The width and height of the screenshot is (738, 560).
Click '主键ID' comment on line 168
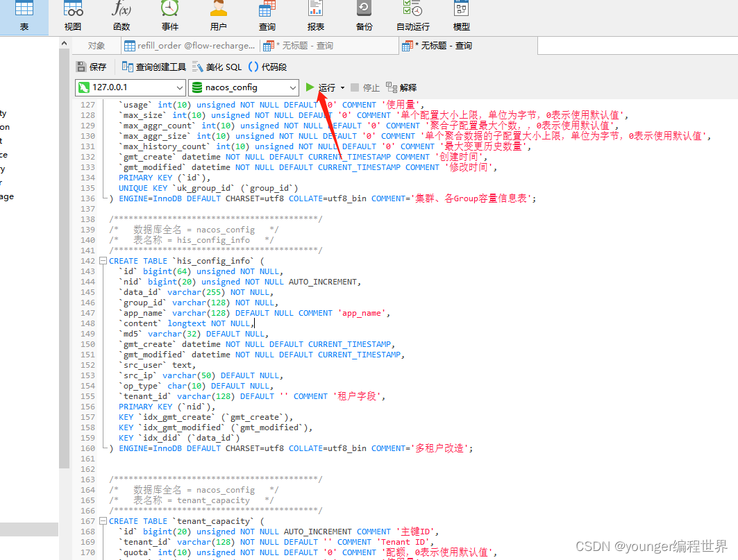pos(415,532)
